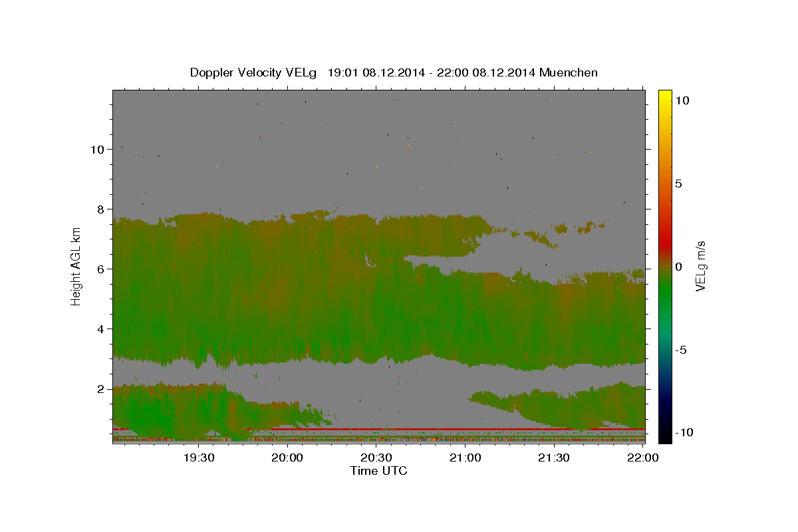Click the height axis label '10' beside the plot
The width and height of the screenshot is (798, 532).
(x=98, y=150)
